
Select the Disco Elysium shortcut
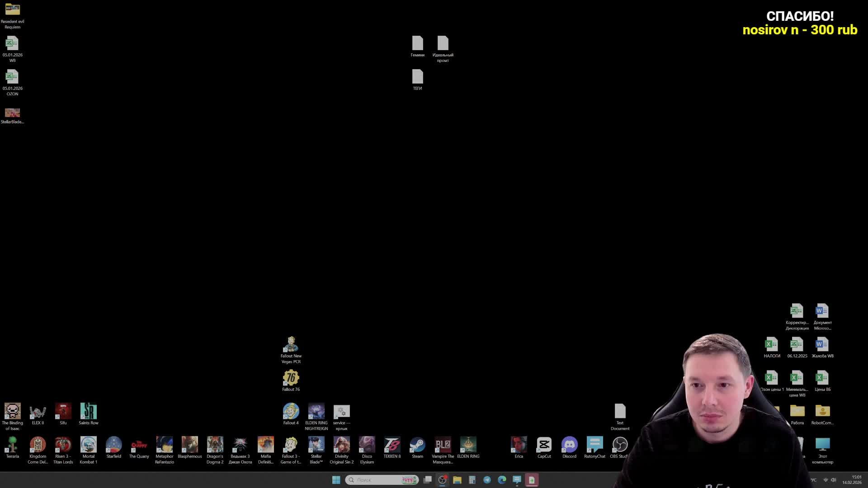click(367, 445)
